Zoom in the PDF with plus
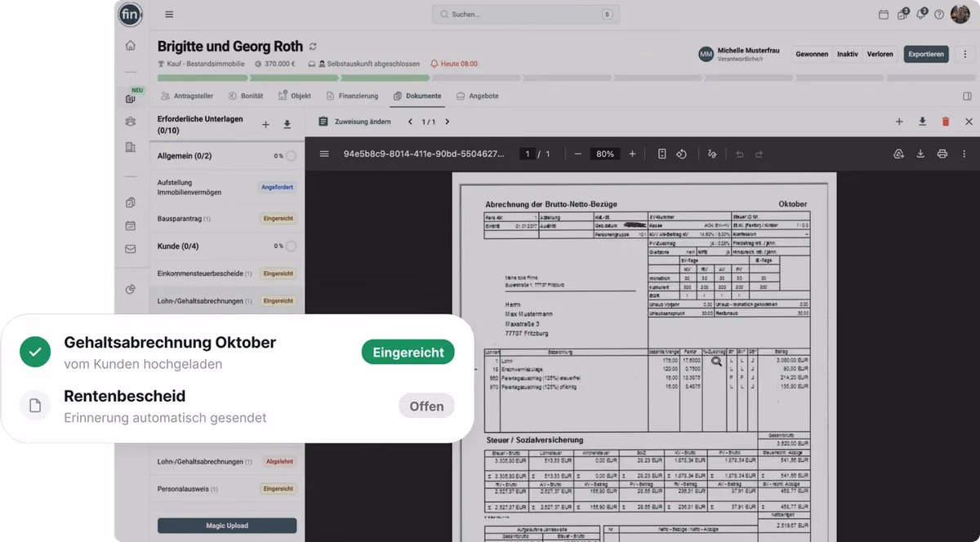This screenshot has height=542, width=980. (632, 153)
